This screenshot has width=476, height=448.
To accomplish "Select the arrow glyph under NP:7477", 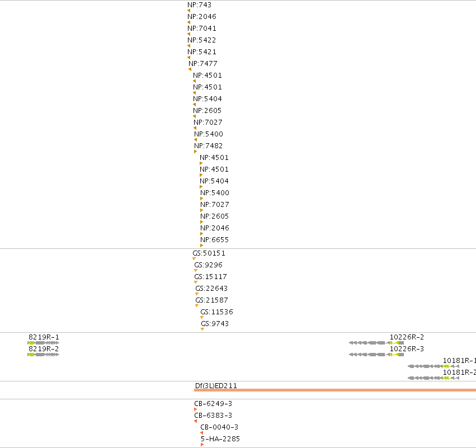I will [x=190, y=69].
